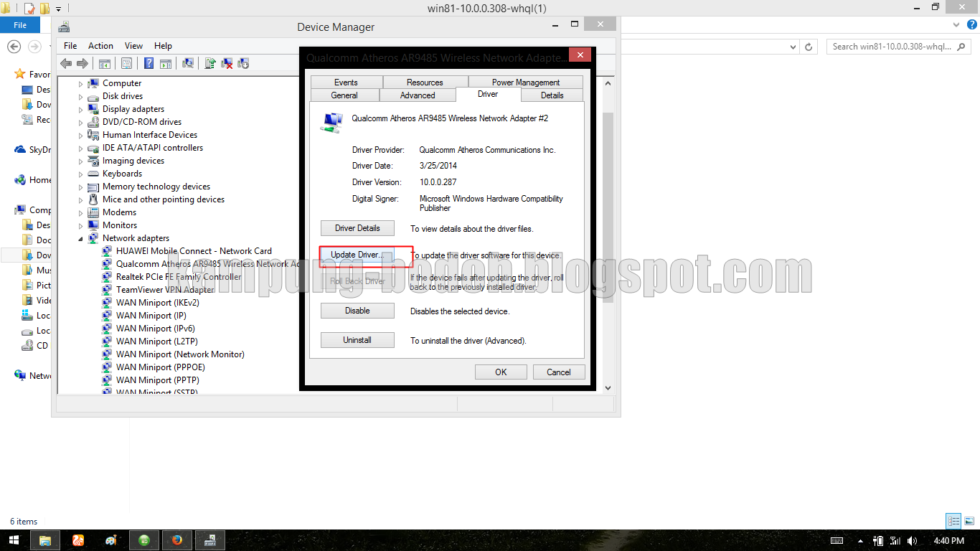The height and width of the screenshot is (551, 980).
Task: Select the Keyboards category icon
Action: [x=93, y=174]
